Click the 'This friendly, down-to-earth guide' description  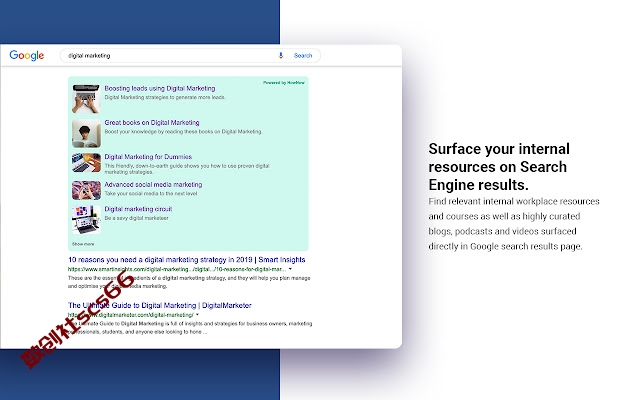187,169
